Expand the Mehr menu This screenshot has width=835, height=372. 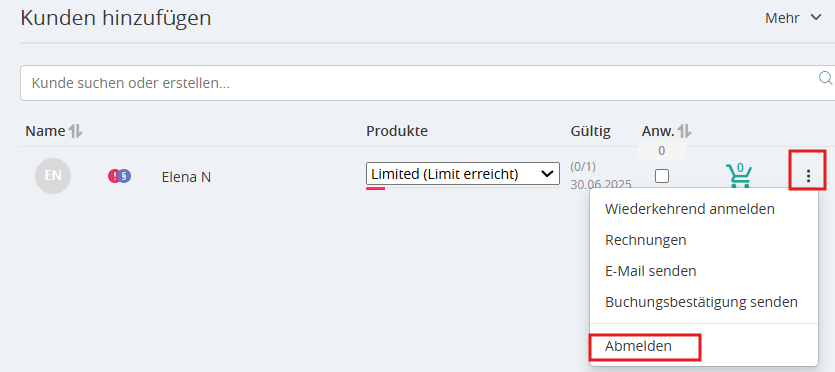click(x=793, y=18)
